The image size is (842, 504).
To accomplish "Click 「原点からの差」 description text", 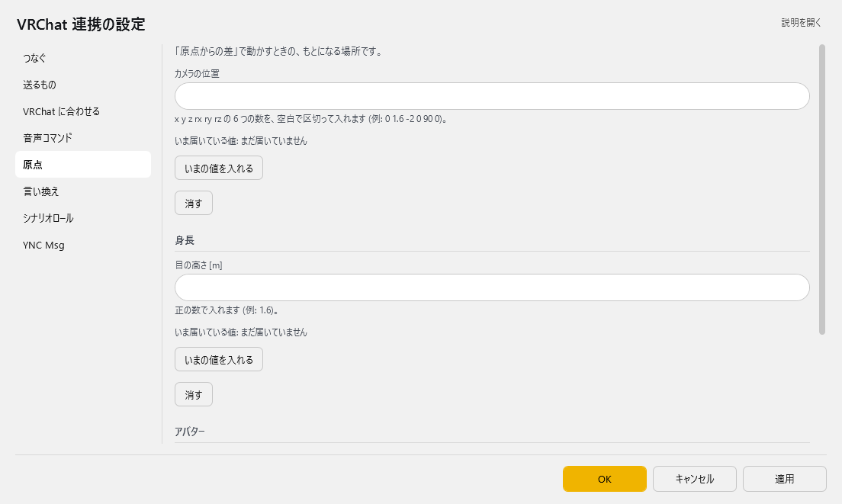I will coord(278,52).
